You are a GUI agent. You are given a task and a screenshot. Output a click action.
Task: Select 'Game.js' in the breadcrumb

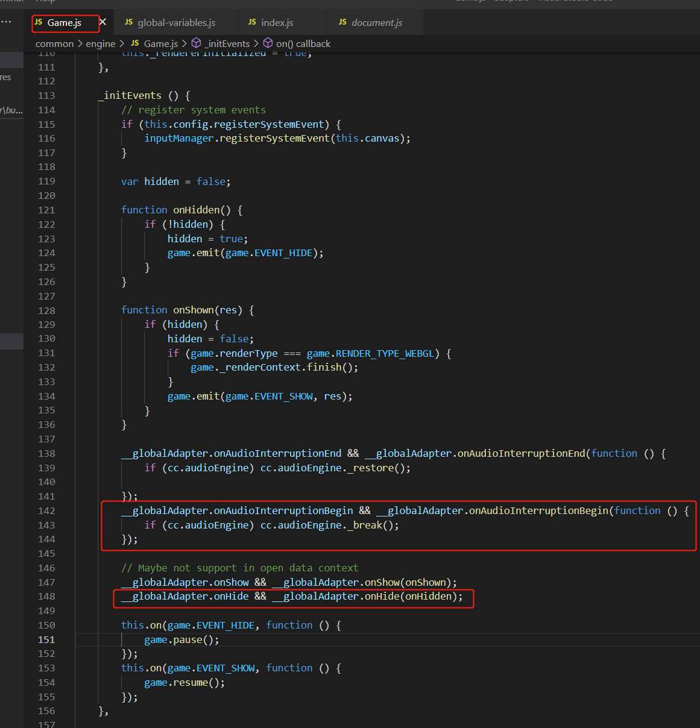pyautogui.click(x=161, y=44)
